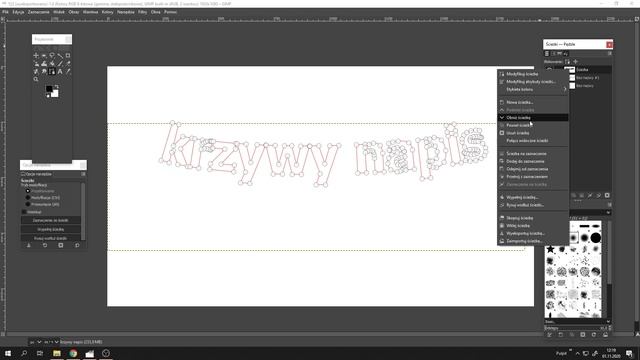Open brush as image icon

pyautogui.click(x=605, y=334)
